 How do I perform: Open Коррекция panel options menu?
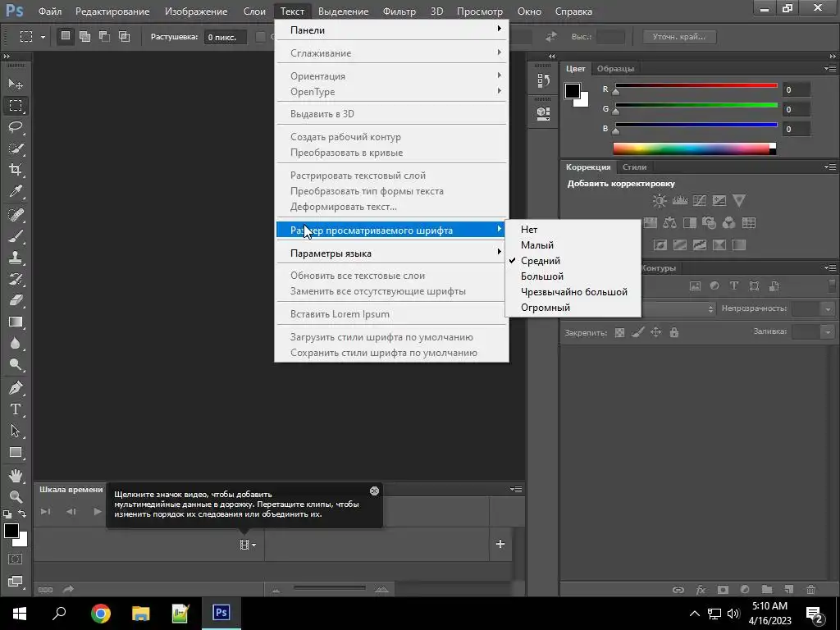830,167
